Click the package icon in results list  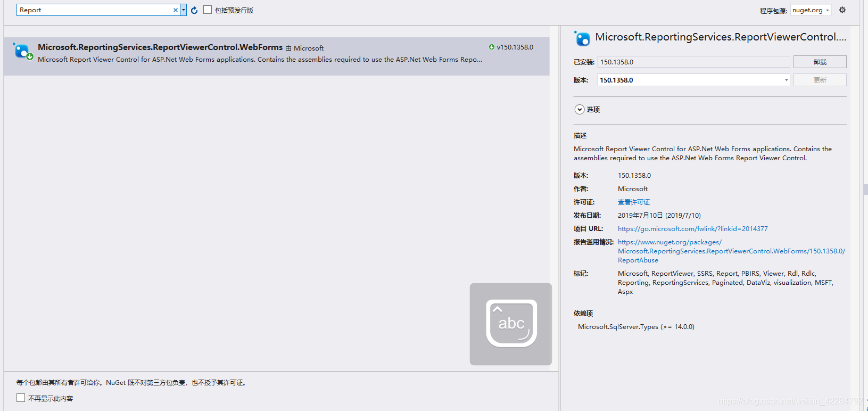click(x=23, y=52)
